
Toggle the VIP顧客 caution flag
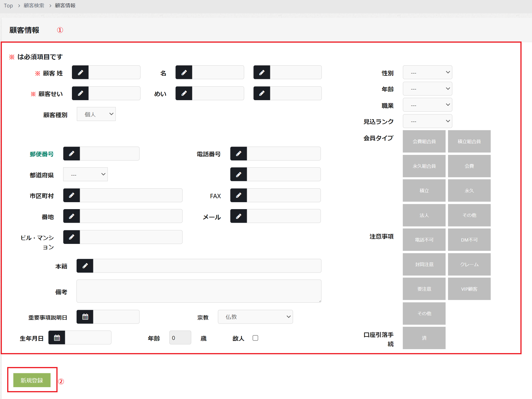pos(469,289)
